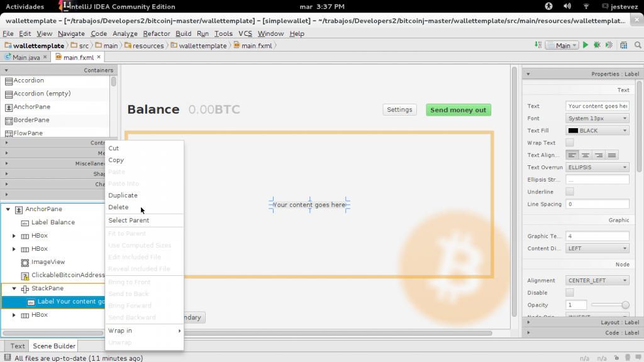Expand the Code : Label section

583,333
